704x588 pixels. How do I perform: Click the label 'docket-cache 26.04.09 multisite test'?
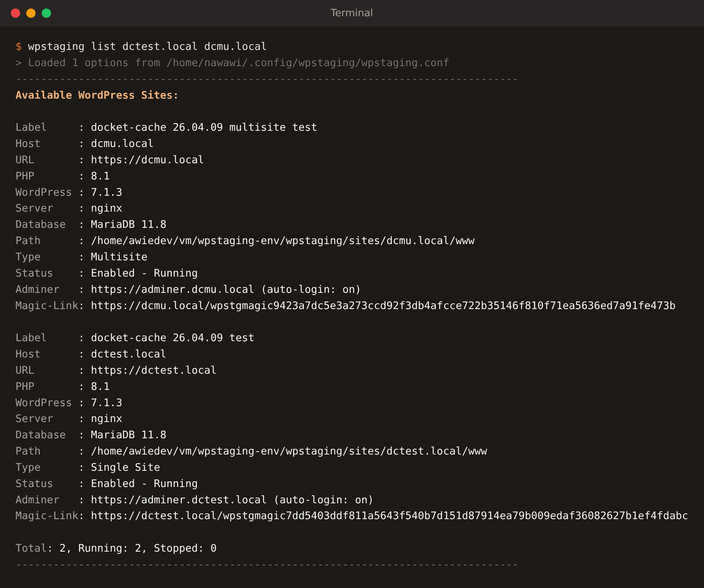(204, 127)
